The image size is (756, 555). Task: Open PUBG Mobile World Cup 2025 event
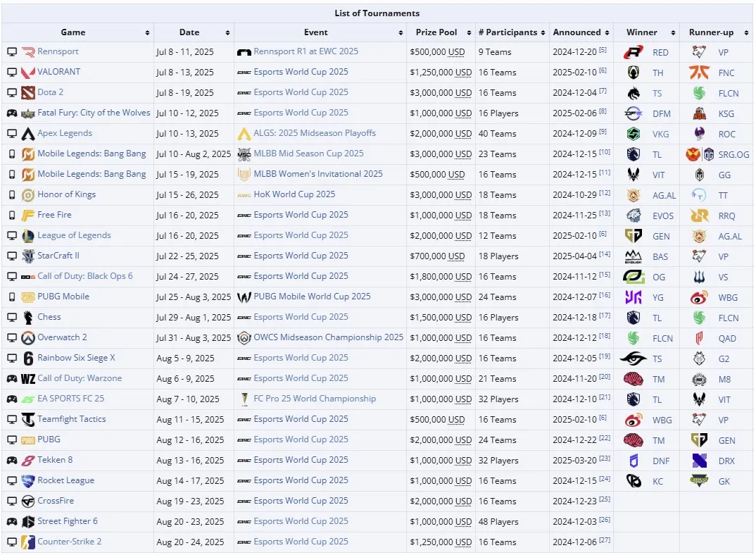(312, 297)
